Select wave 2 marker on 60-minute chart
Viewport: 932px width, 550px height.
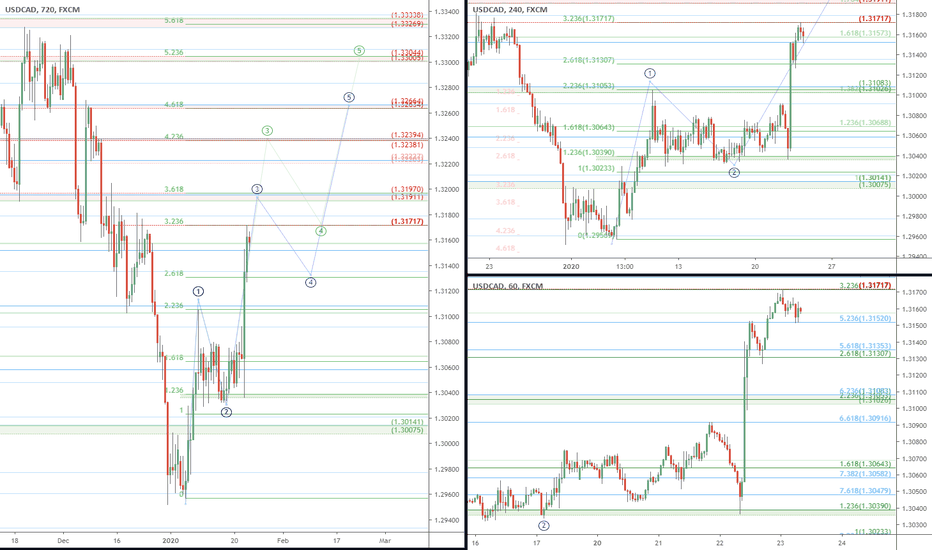pos(544,525)
